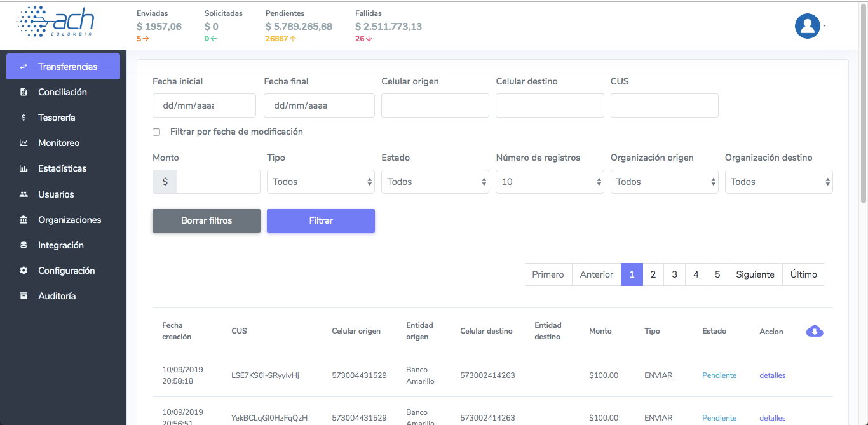Image resolution: width=868 pixels, height=425 pixels.
Task: Click the Configuración gear icon
Action: 24,271
